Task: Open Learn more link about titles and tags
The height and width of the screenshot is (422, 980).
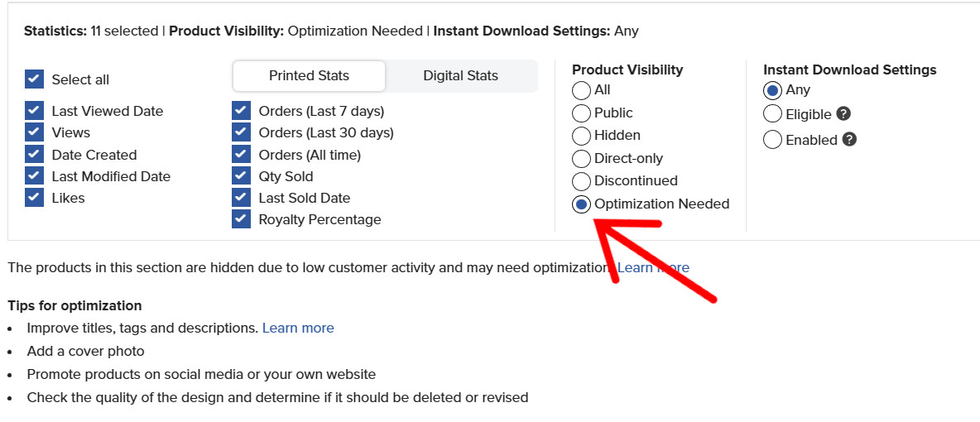Action: pos(298,328)
